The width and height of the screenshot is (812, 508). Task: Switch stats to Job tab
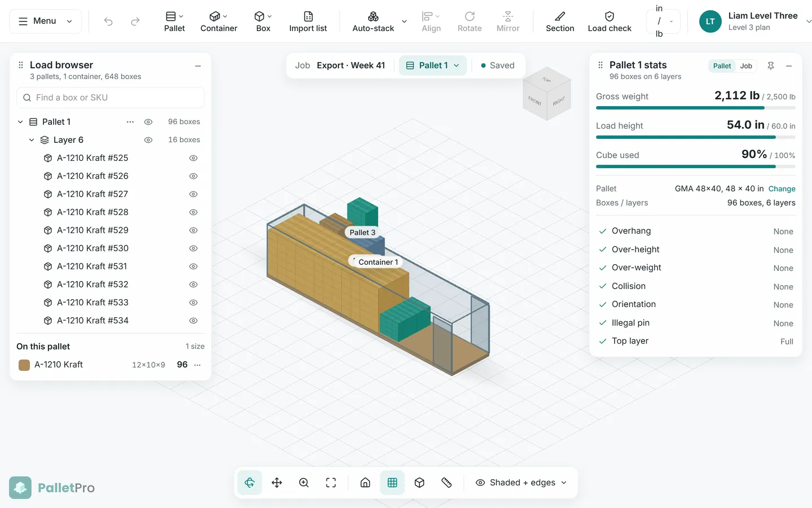coord(746,66)
